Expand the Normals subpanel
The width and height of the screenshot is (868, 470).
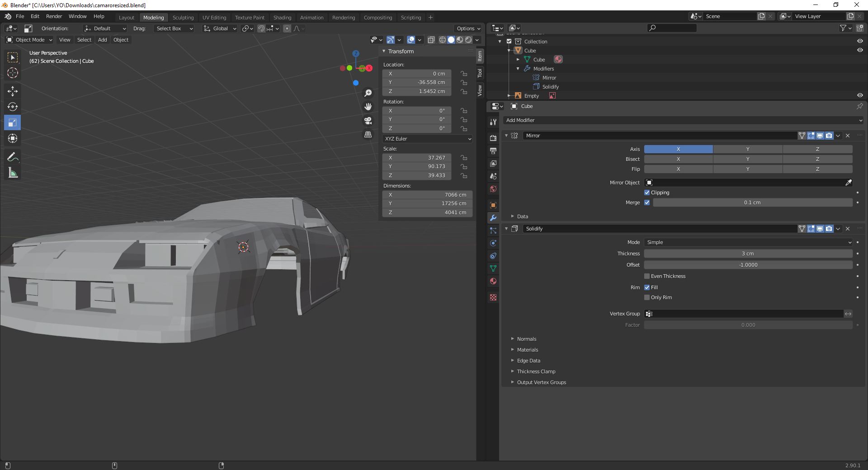[526, 339]
